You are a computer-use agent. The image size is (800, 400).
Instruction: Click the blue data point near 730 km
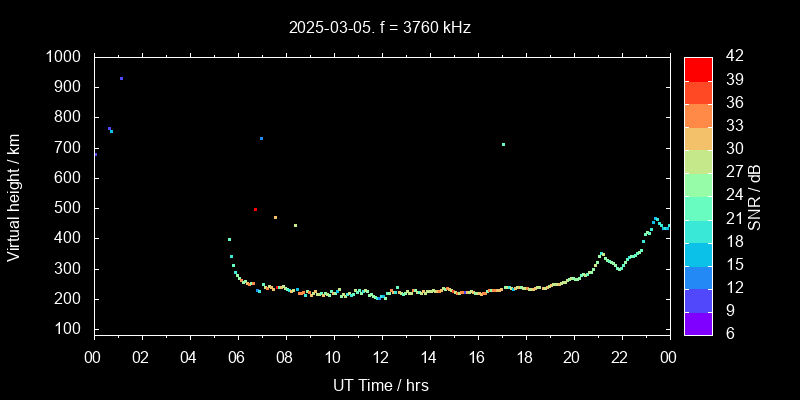(261, 139)
